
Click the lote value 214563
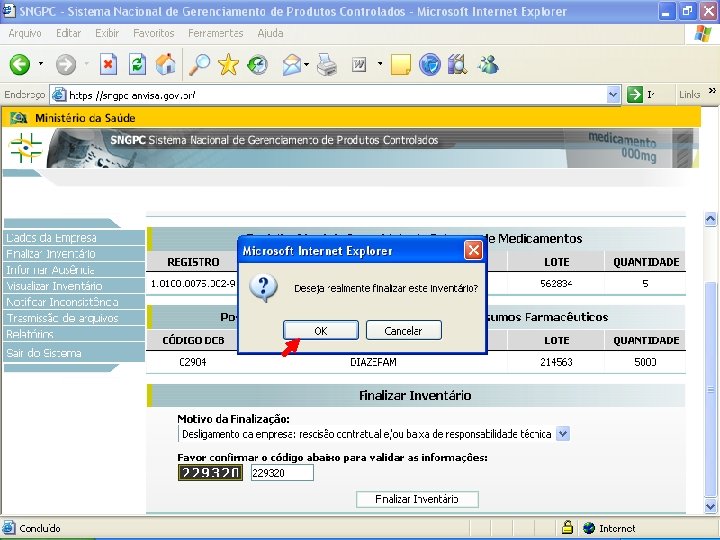click(x=556, y=362)
